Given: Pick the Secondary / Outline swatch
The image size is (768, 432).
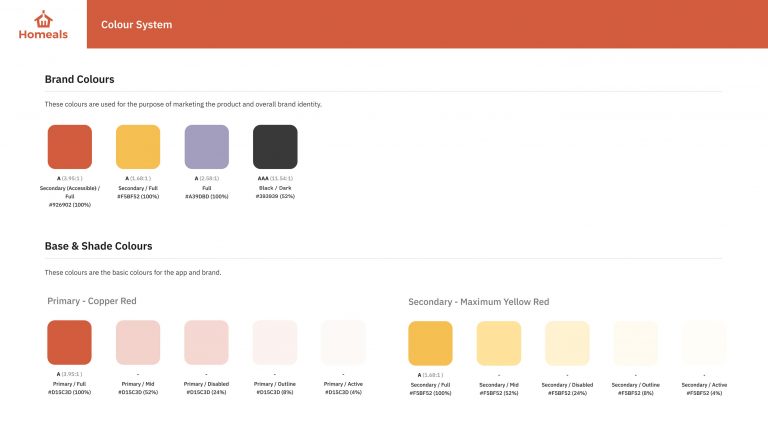Looking at the screenshot, I should (636, 343).
